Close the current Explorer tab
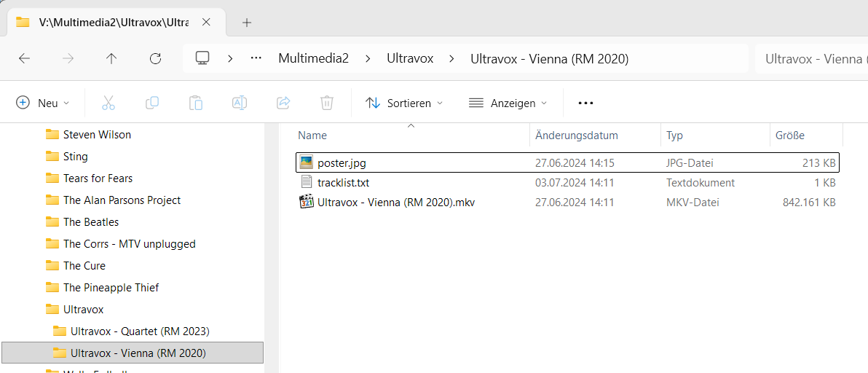 coord(207,22)
